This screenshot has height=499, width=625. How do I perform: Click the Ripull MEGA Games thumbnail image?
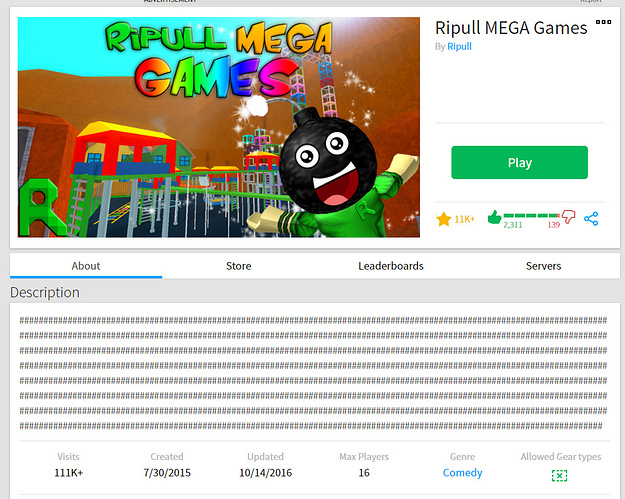[x=218, y=127]
